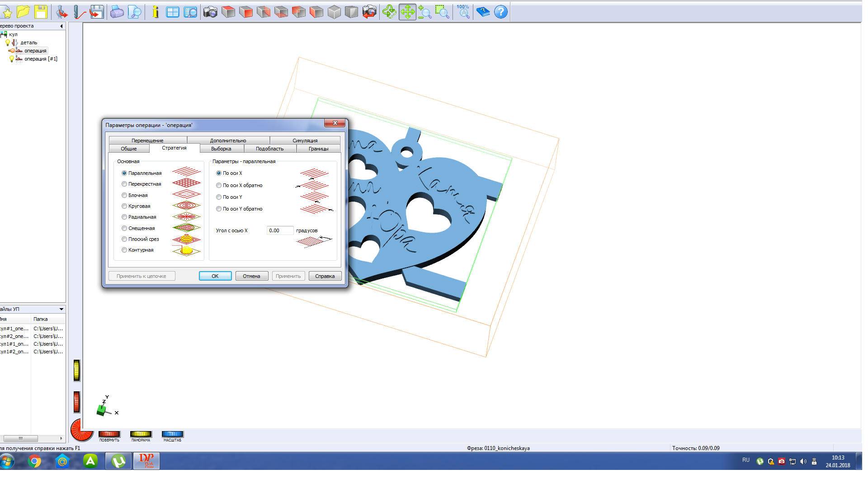Click the zoom window selection icon
This screenshot has width=868, height=488.
[x=442, y=12]
